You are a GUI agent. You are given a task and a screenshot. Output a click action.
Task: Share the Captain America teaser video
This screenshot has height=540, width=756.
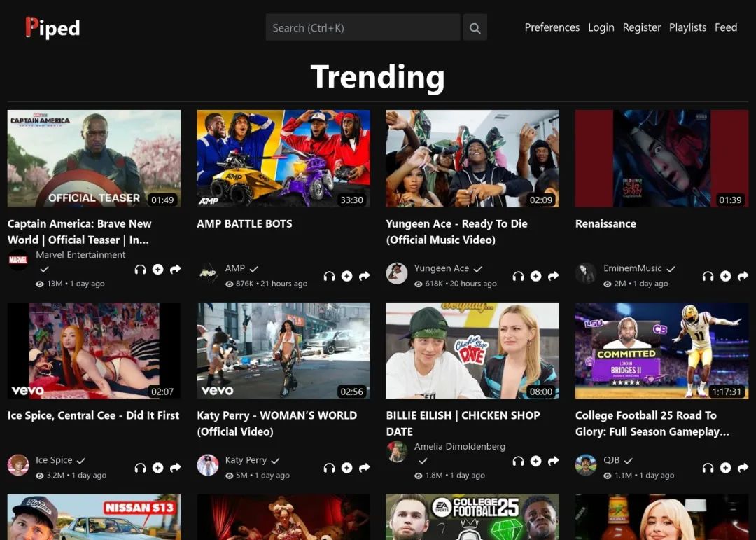click(x=176, y=269)
